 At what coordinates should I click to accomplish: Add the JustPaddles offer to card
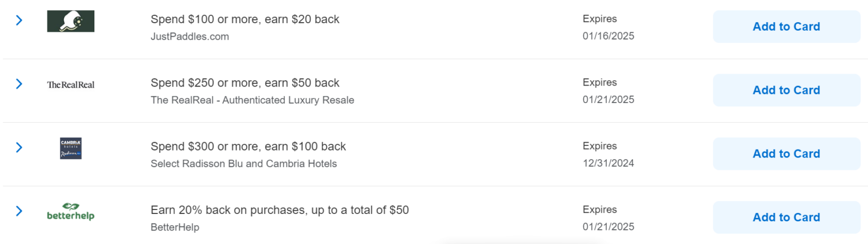click(x=786, y=27)
